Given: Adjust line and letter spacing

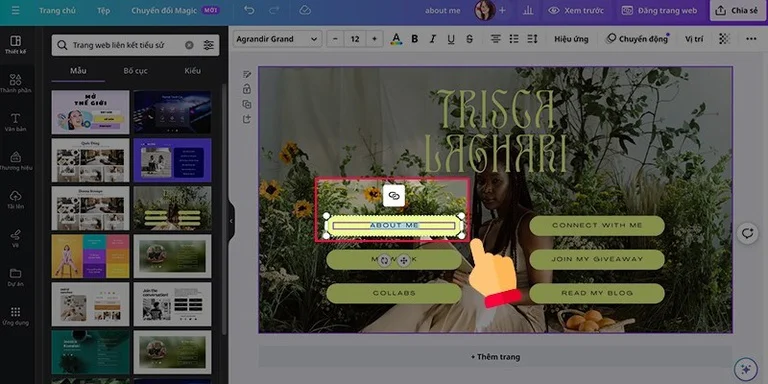Looking at the screenshot, I should coord(532,39).
